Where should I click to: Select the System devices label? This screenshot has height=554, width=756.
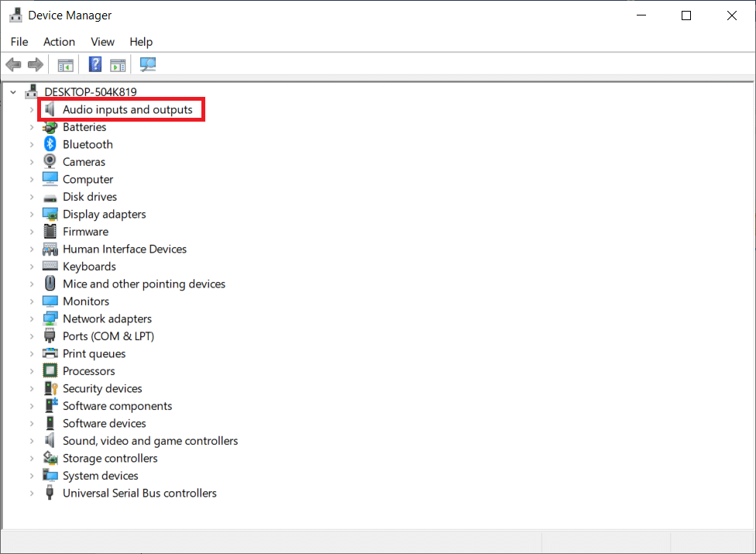[x=100, y=476]
